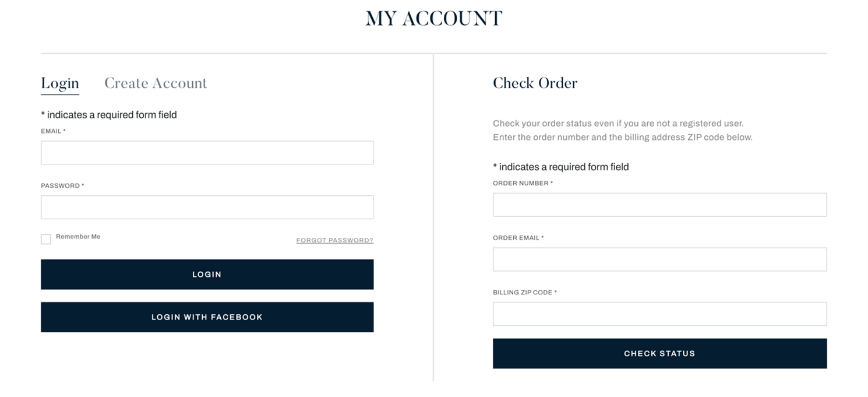Click the ORDER NUMBER field label

point(523,183)
